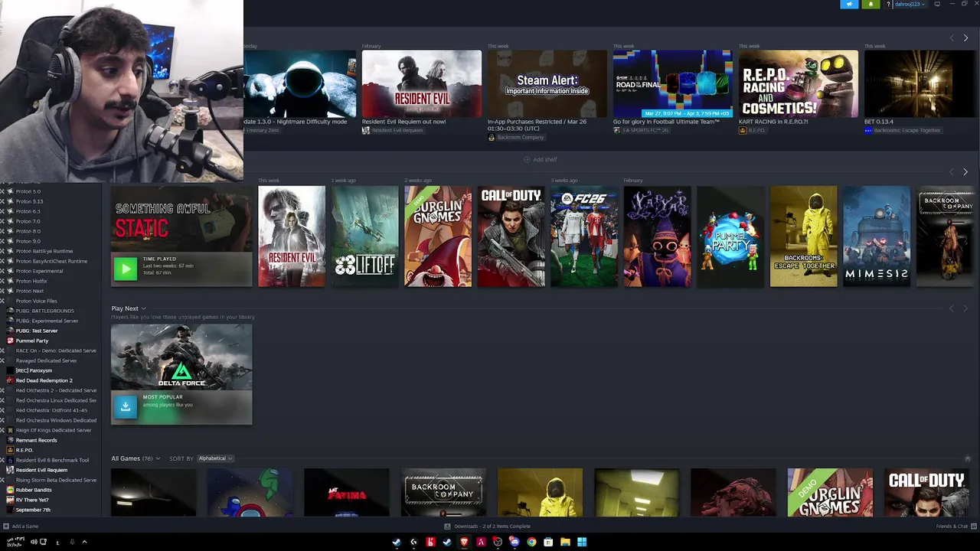Advance the recent games shelf right arrow
This screenshot has height=551, width=980.
(965, 172)
